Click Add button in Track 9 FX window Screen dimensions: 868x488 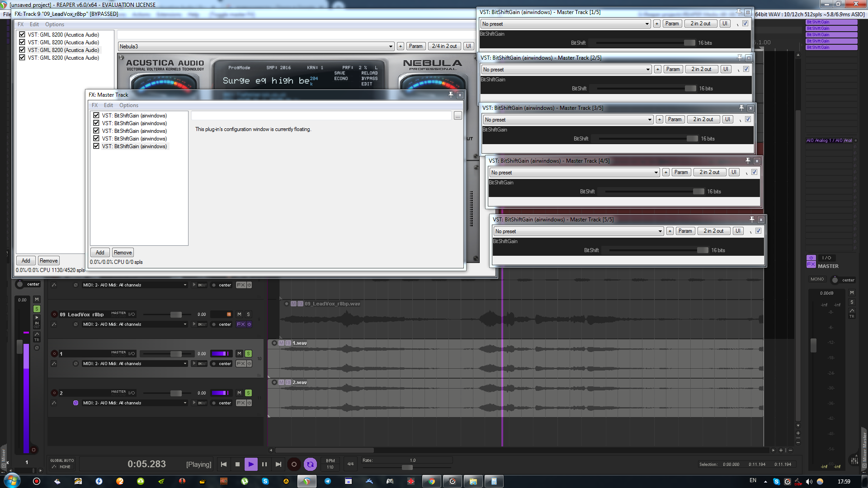click(x=26, y=261)
